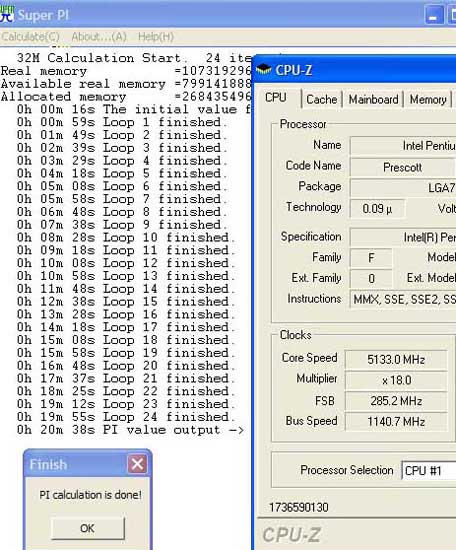Image resolution: width=456 pixels, height=550 pixels.
Task: Click the Core Speed 5133.0 MHz field
Action: 396,360
